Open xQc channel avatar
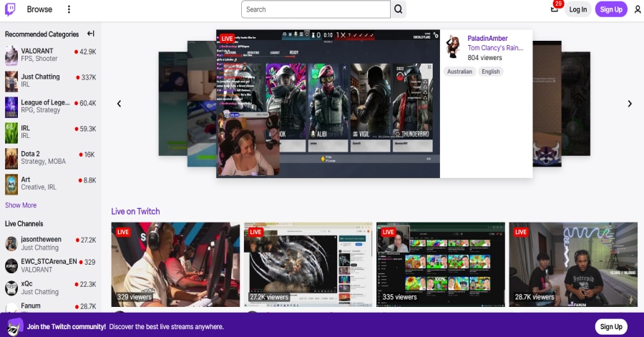Image resolution: width=644 pixels, height=337 pixels. tap(11, 288)
